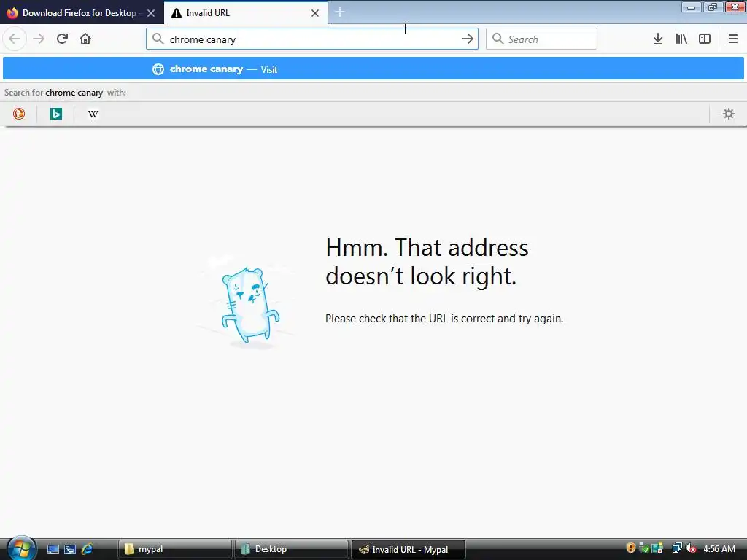The image size is (747, 560).
Task: Click the magnifier icon in the address bar
Action: 158,39
